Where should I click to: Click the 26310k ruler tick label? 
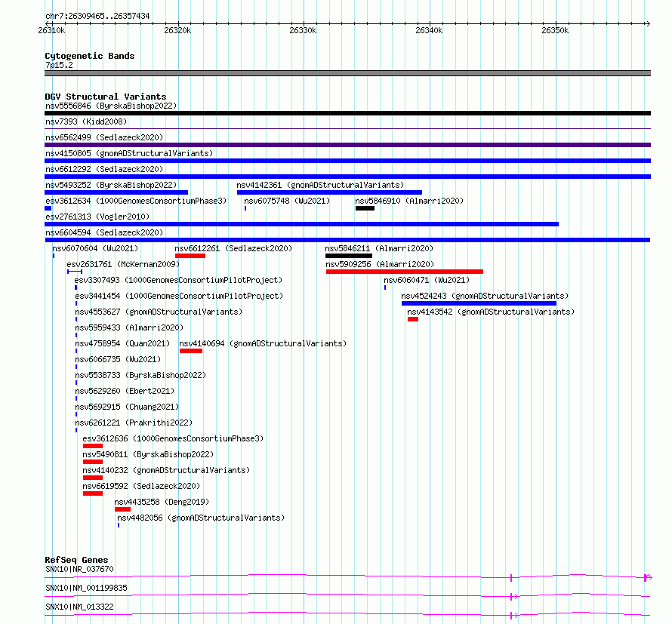coord(51,30)
